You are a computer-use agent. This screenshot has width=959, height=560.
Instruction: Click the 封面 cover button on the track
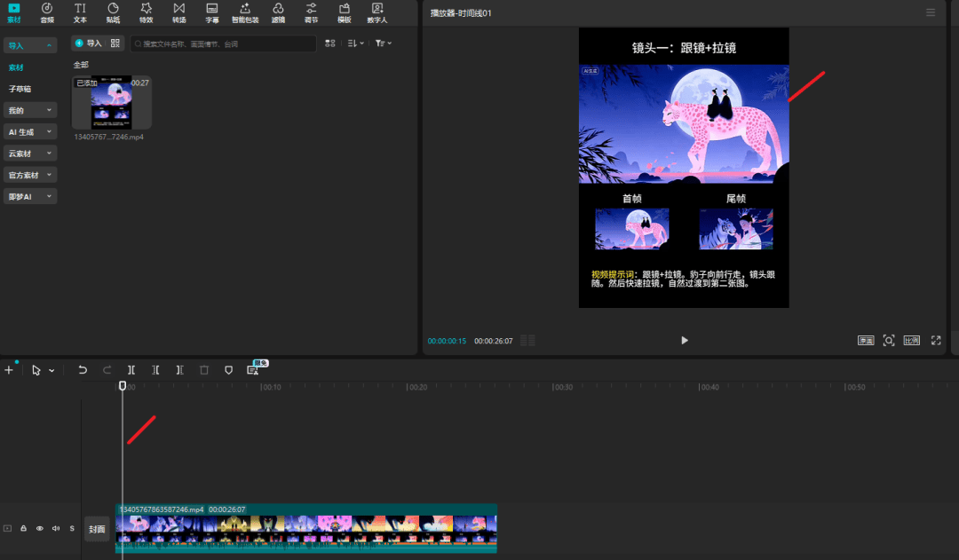(97, 529)
